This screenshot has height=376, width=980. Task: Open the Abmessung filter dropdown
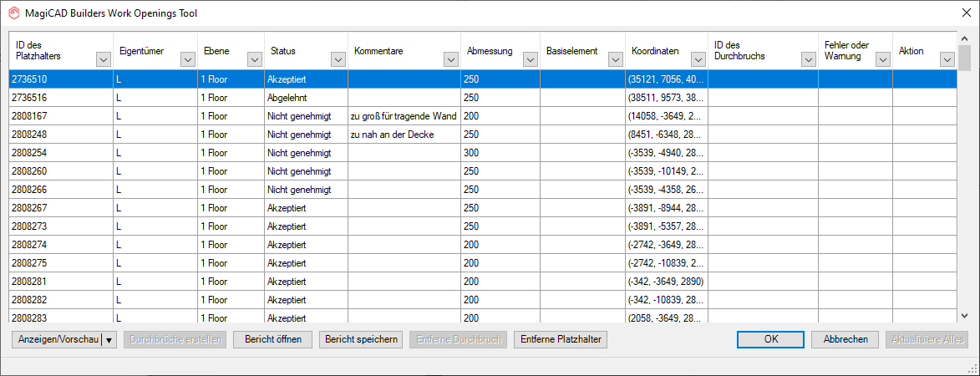[530, 59]
